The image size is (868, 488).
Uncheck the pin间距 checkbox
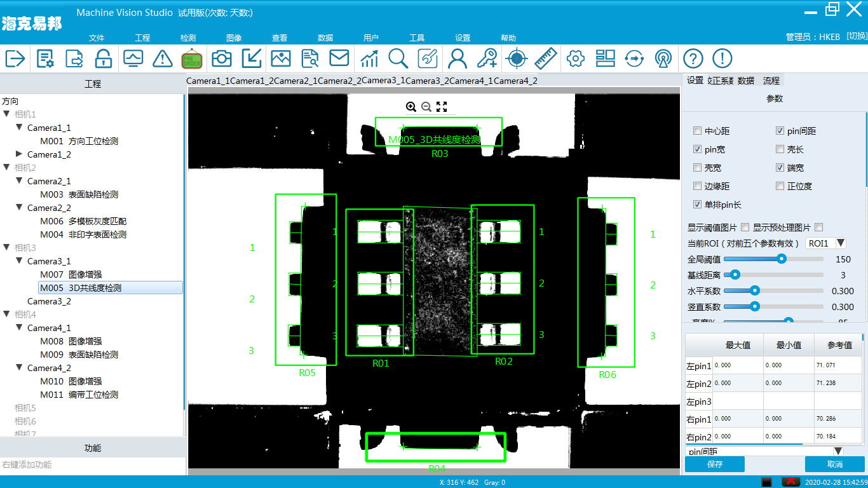[x=780, y=131]
